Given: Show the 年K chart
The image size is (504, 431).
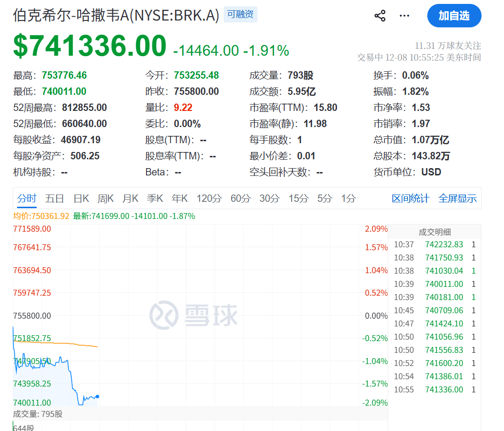Looking at the screenshot, I should tap(180, 198).
